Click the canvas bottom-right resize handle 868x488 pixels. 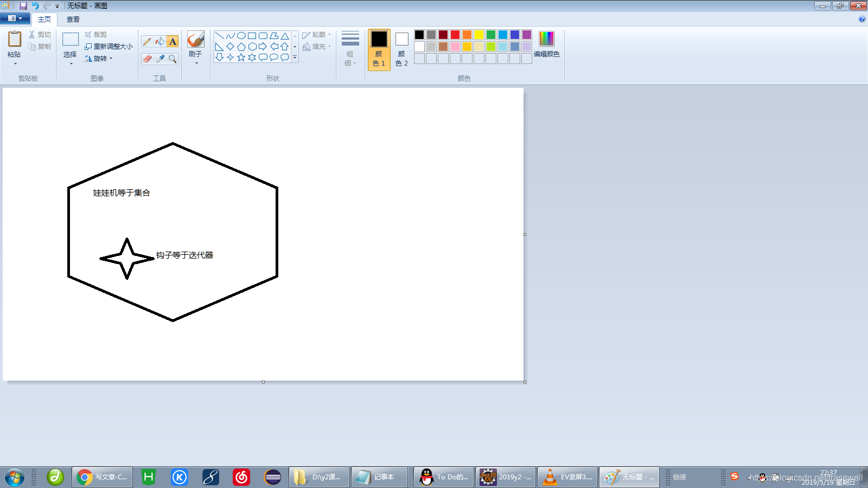click(525, 382)
